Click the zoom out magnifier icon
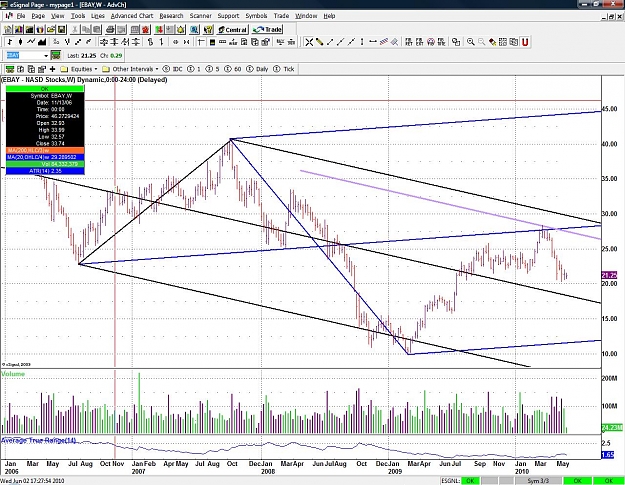The width and height of the screenshot is (625, 485). point(482,42)
